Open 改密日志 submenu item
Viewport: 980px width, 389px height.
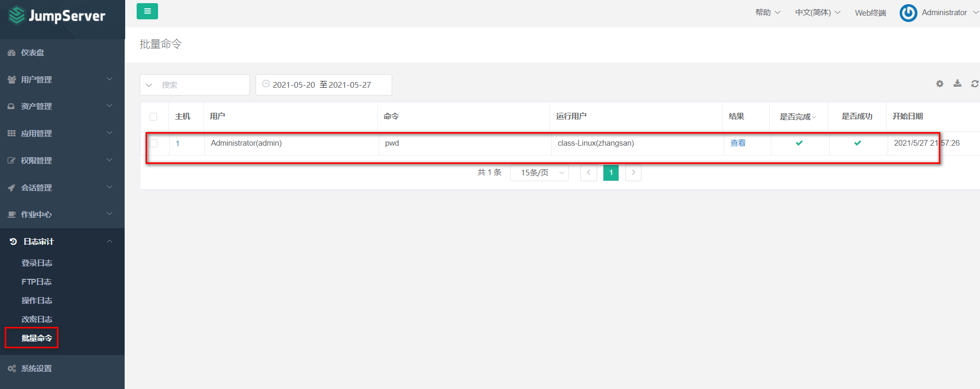pos(37,320)
